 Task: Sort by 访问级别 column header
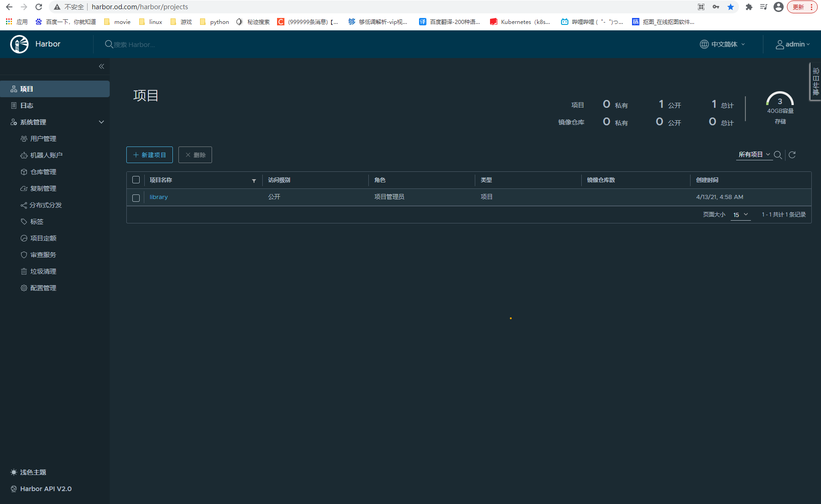279,180
